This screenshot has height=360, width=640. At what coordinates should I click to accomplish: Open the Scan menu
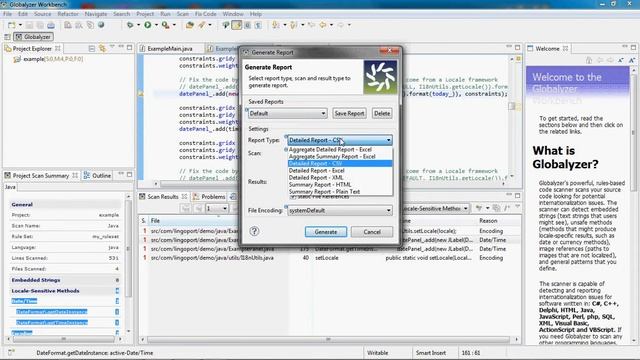coord(182,14)
